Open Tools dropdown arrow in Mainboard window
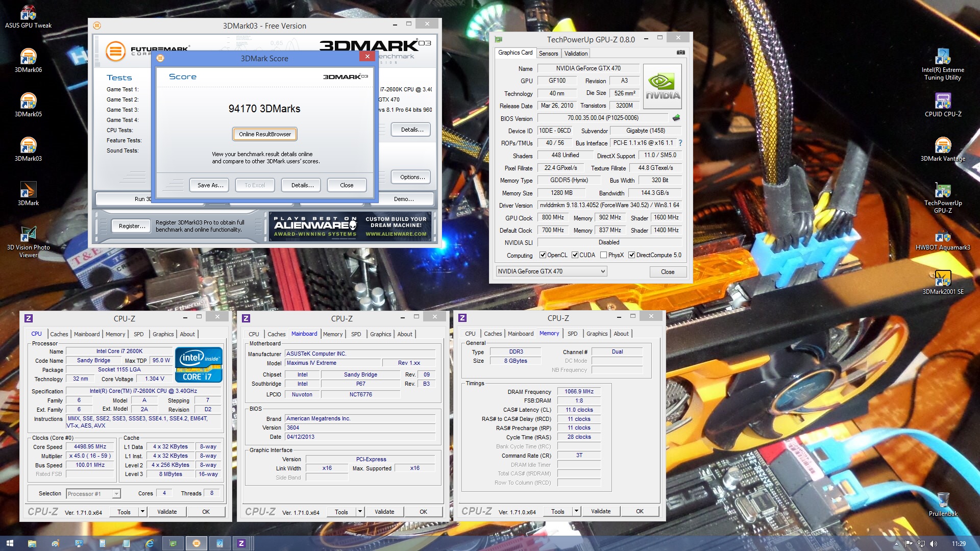 360,511
